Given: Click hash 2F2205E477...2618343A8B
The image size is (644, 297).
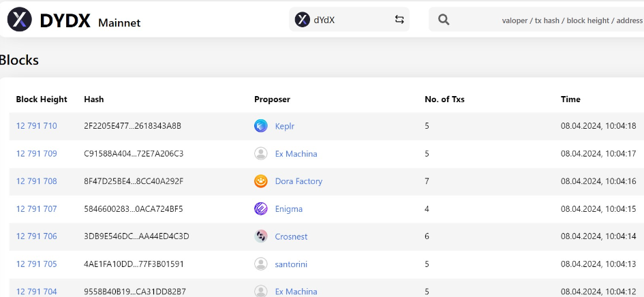Looking at the screenshot, I should pos(132,126).
